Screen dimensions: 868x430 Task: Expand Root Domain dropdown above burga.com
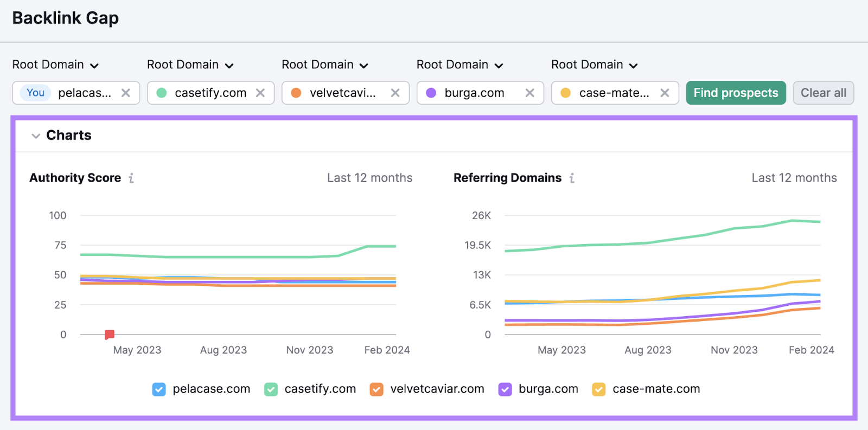pyautogui.click(x=459, y=65)
